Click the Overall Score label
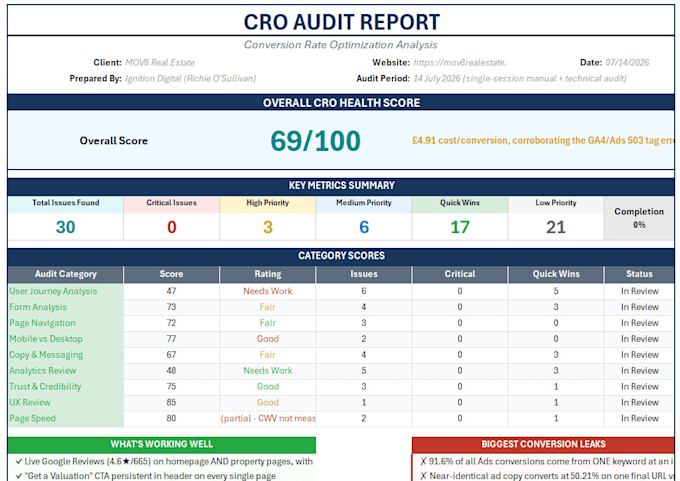 tap(114, 141)
